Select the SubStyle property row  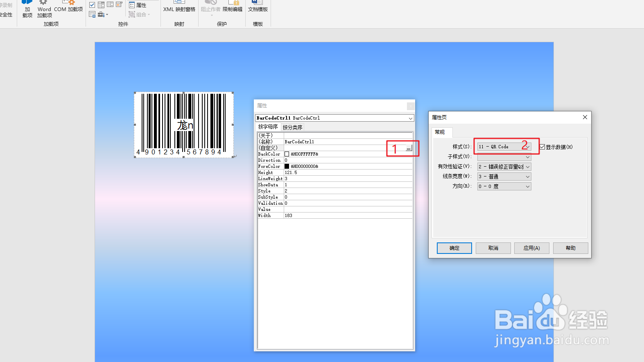pyautogui.click(x=335, y=197)
